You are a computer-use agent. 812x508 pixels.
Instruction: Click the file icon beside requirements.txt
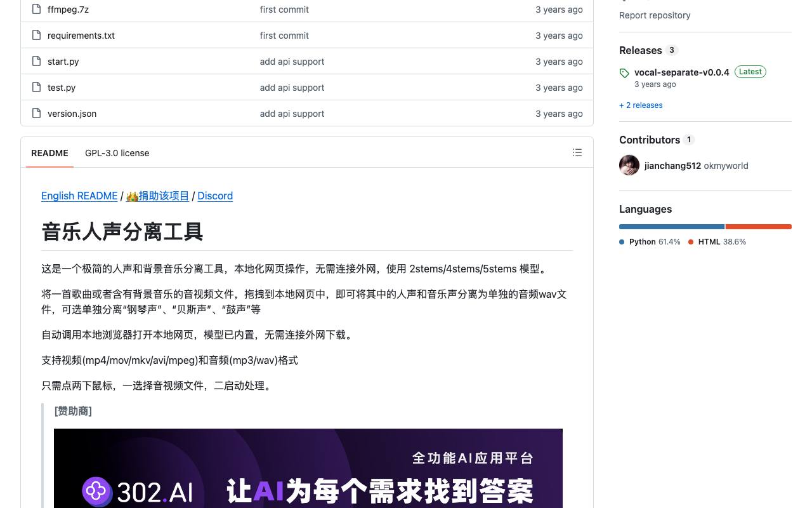click(36, 36)
